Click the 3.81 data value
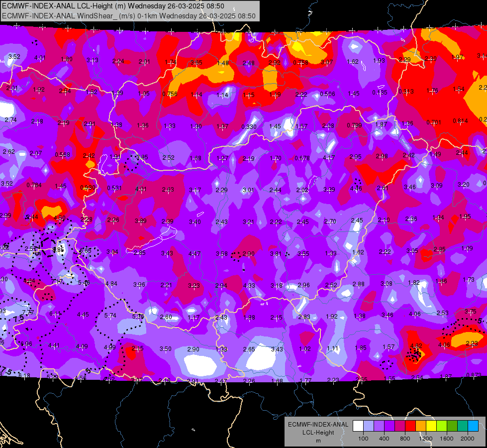The width and height of the screenshot is (487, 448). tap(276, 254)
